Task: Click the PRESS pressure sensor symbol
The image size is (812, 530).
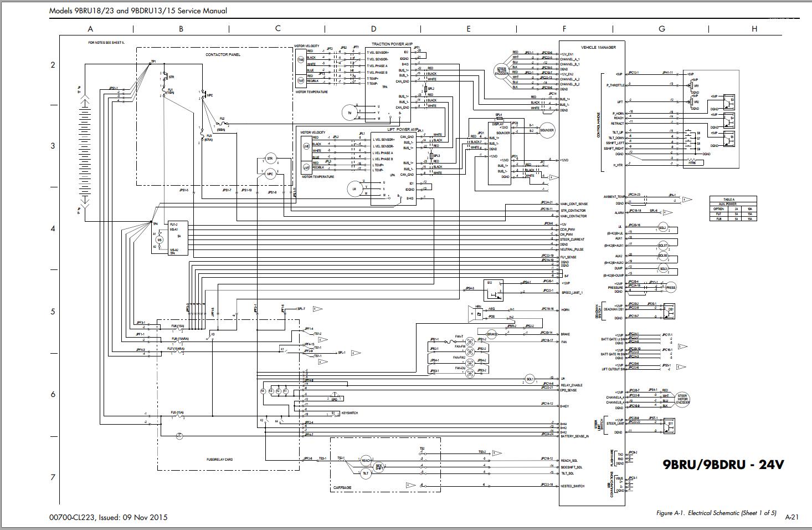Action: coord(671,288)
